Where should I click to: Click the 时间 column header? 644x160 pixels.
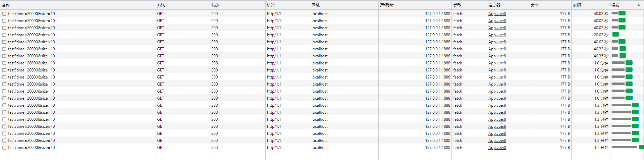tap(577, 5)
